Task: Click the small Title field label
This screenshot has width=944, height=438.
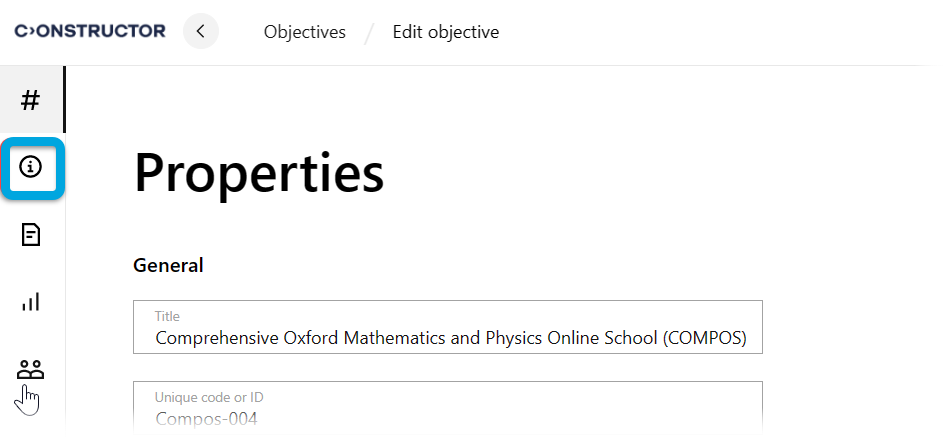Action: click(x=167, y=316)
